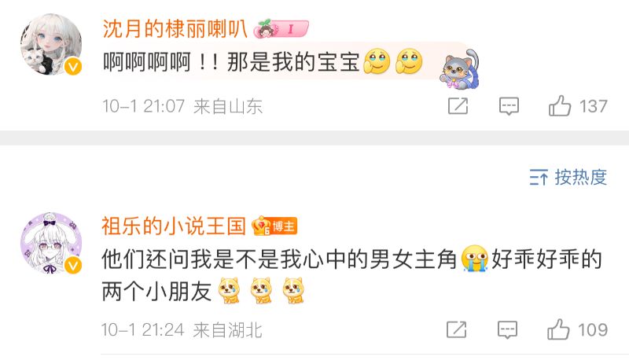Open the 按热度 sort order dropdown
This screenshot has width=629, height=364.
pyautogui.click(x=568, y=177)
